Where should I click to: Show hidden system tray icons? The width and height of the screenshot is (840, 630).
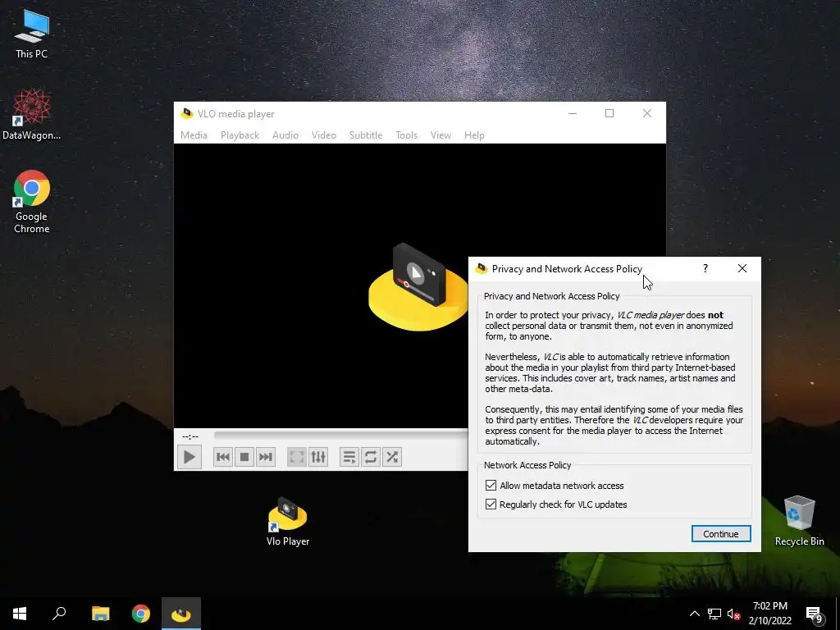(x=694, y=614)
